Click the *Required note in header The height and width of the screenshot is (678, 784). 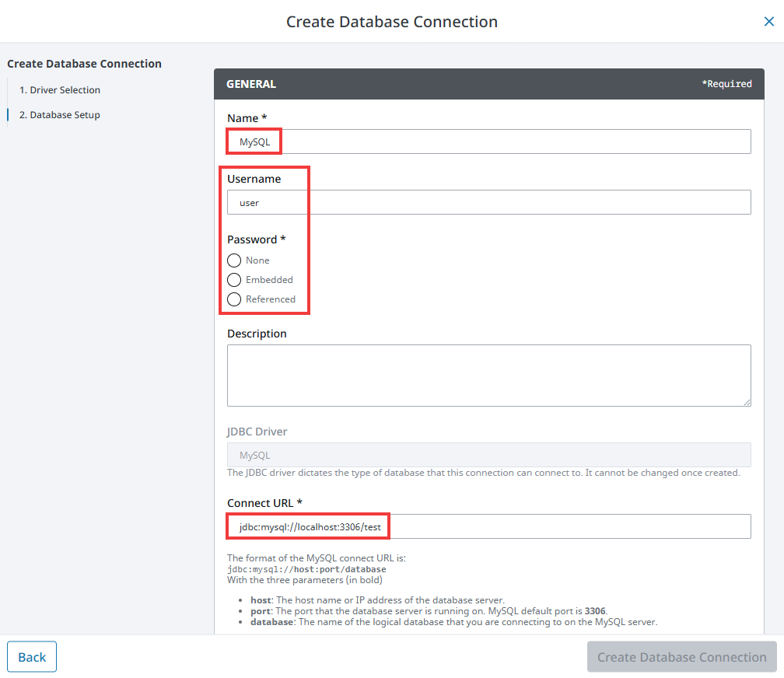726,84
